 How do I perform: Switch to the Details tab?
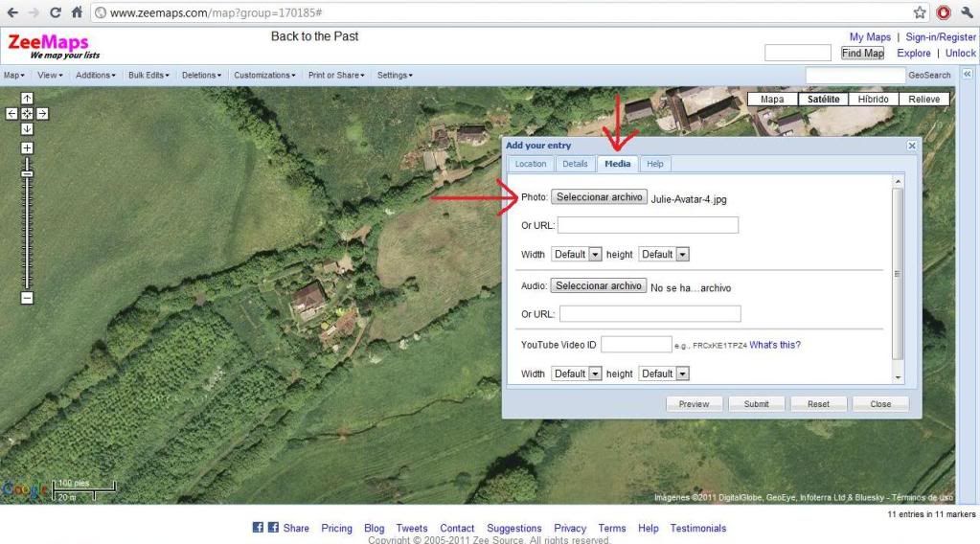coord(575,165)
